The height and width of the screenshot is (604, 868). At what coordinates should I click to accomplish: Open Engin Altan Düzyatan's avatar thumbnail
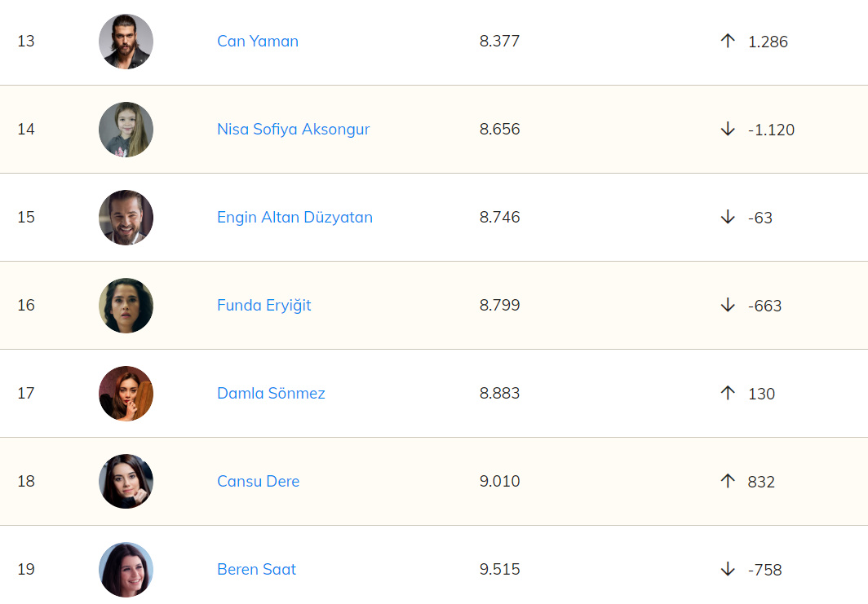point(126,218)
